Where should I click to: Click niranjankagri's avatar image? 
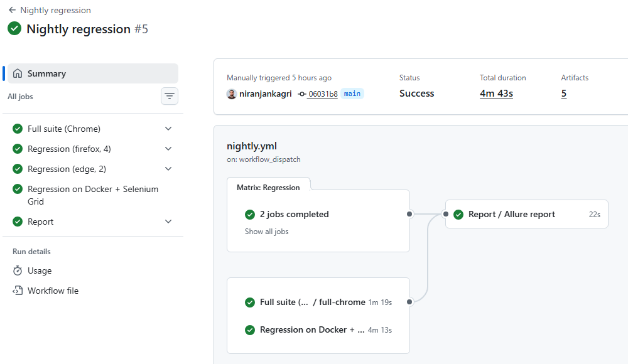coord(232,94)
